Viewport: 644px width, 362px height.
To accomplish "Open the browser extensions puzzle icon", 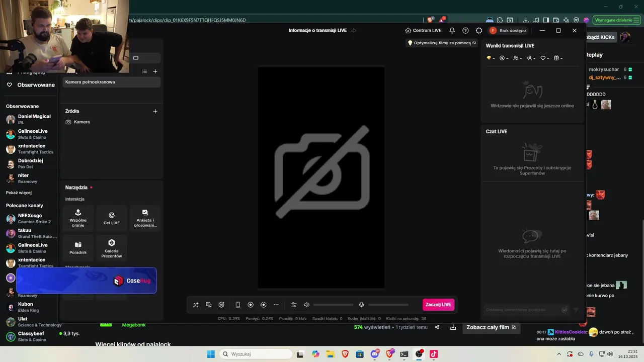I will coord(500,20).
